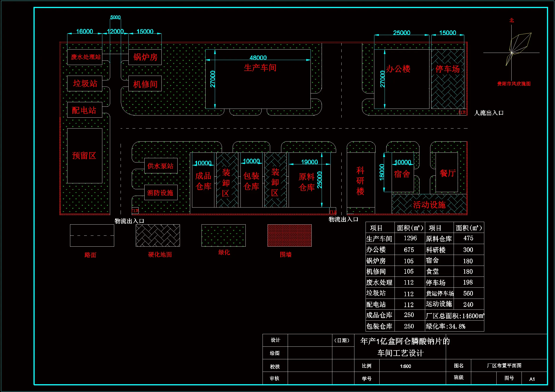Select the 生产车间 label in the workshop
The image size is (555, 392).
pos(260,68)
